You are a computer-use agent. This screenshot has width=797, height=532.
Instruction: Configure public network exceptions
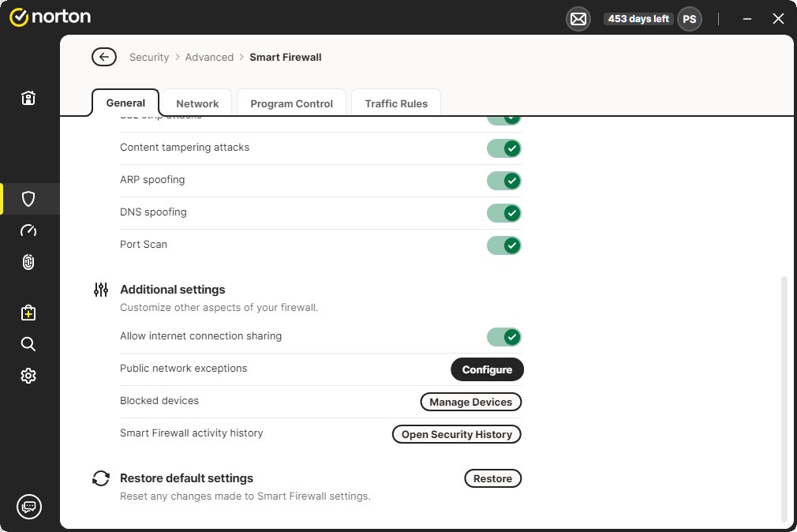(x=487, y=369)
